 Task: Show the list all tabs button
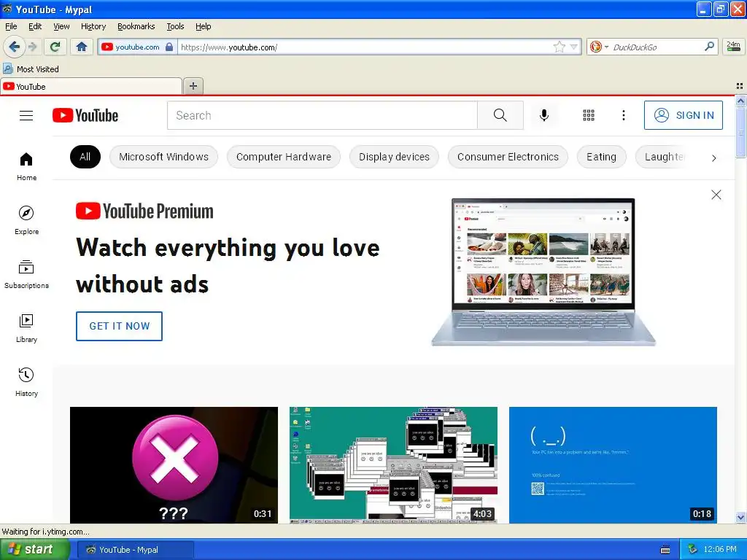point(740,86)
